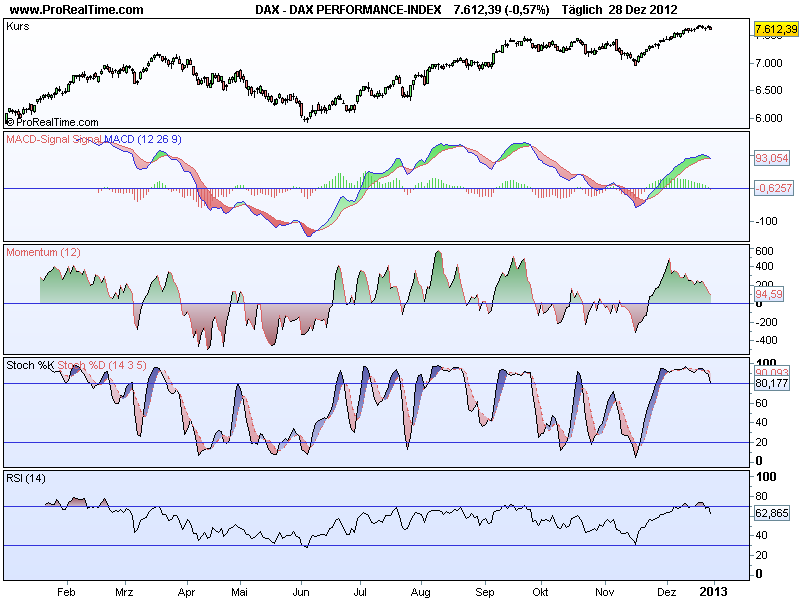The height and width of the screenshot is (600, 800).
Task: Click the Mrz time axis label
Action: (124, 592)
